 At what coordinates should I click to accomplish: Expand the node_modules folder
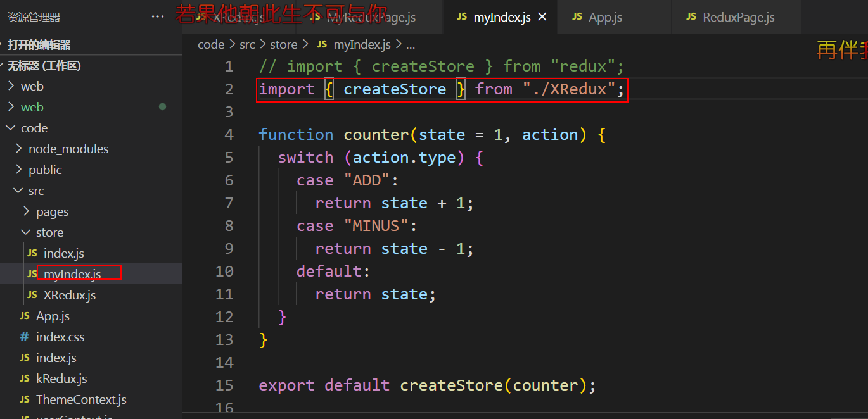click(x=68, y=149)
